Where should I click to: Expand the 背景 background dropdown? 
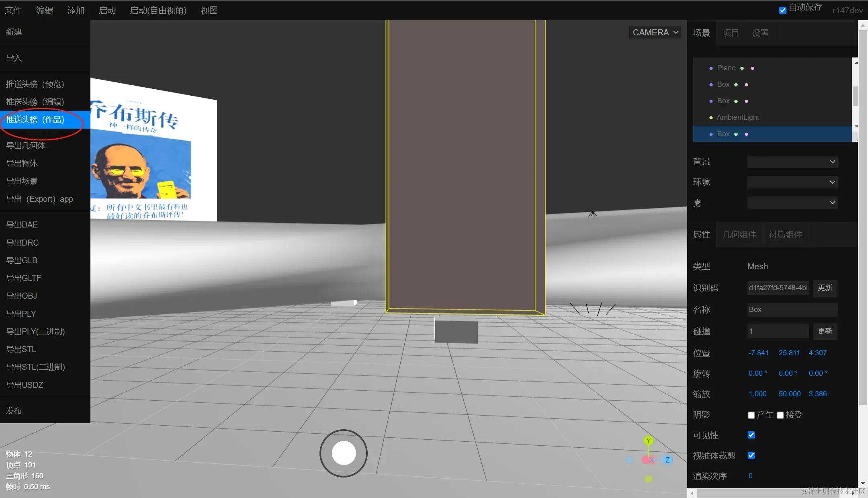(x=792, y=162)
